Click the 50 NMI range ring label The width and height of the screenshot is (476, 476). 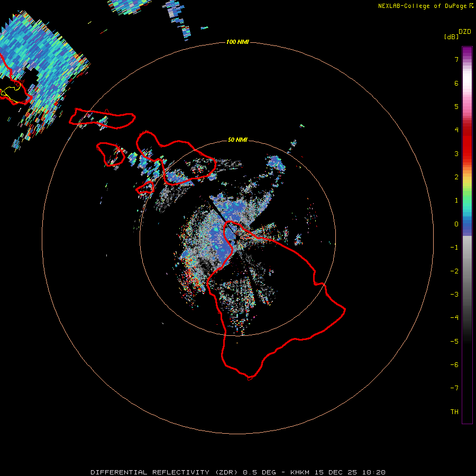click(x=237, y=140)
